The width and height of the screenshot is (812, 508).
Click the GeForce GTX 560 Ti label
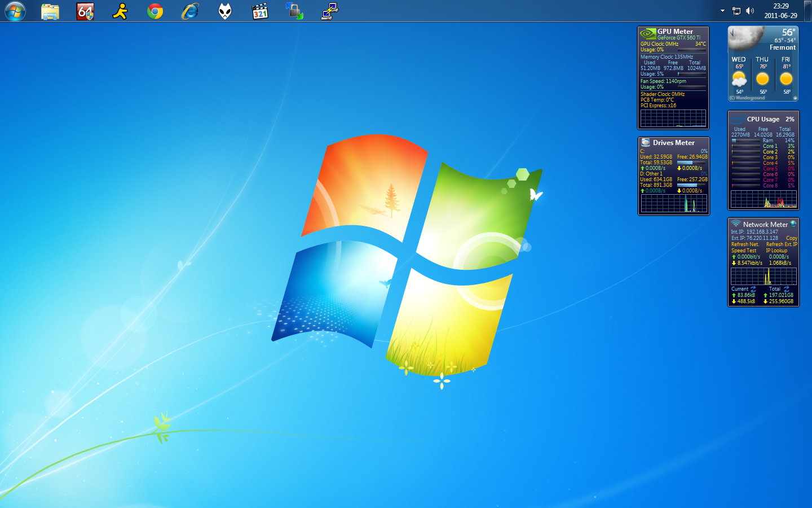[x=678, y=38]
